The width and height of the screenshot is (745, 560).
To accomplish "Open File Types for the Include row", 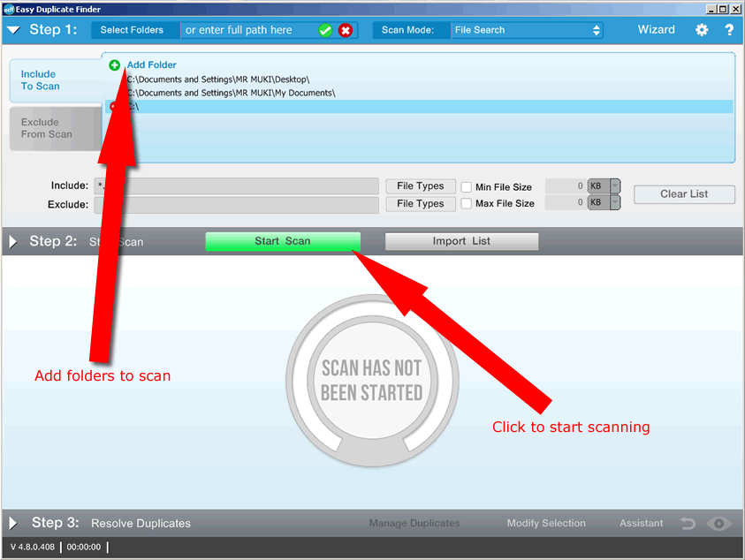I will pos(421,185).
